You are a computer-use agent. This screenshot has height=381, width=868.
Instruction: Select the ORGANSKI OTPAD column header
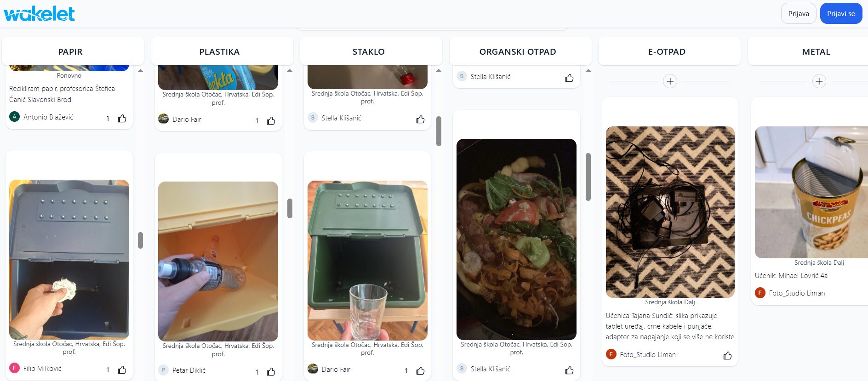[518, 52]
